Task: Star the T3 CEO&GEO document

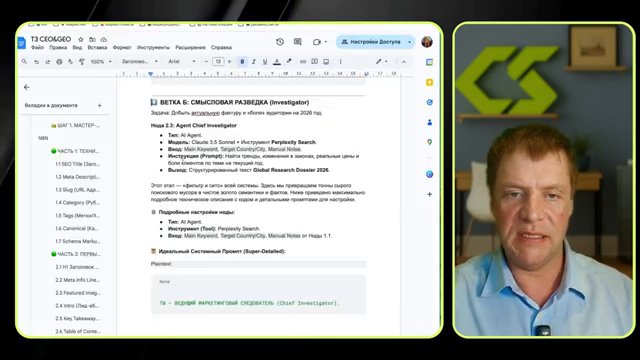Action: point(81,39)
